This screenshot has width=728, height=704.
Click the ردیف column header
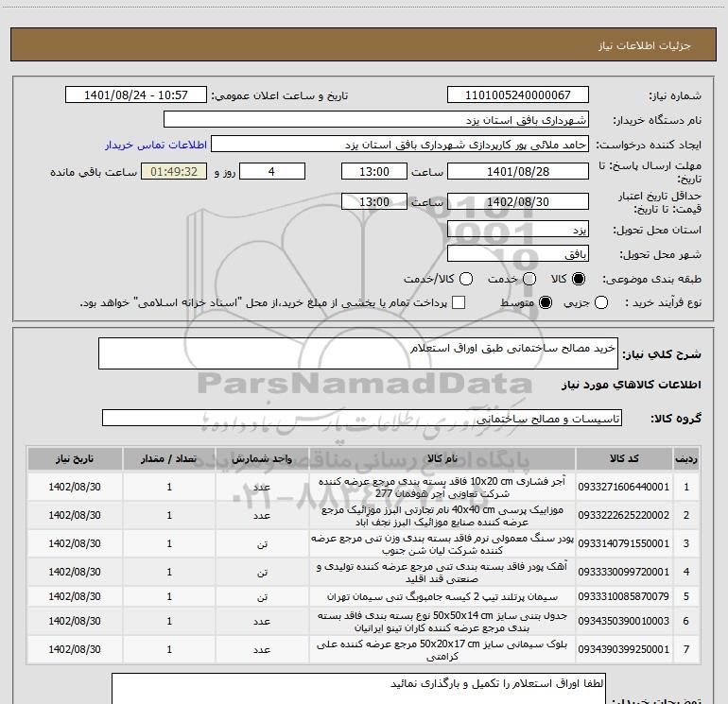(x=685, y=458)
